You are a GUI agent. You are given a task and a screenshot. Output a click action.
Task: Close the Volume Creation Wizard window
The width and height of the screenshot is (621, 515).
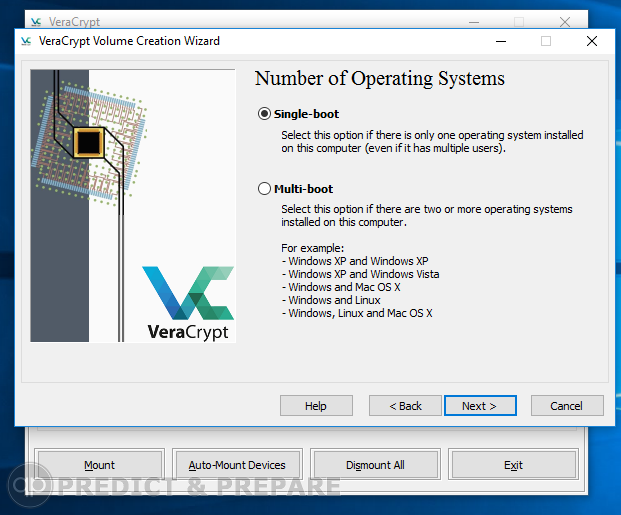592,41
